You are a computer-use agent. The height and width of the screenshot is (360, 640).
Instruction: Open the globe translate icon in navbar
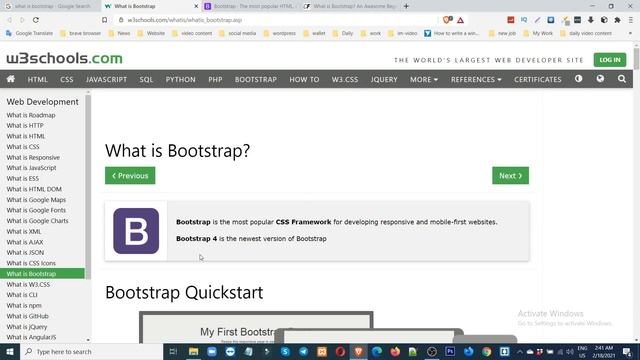click(x=600, y=79)
